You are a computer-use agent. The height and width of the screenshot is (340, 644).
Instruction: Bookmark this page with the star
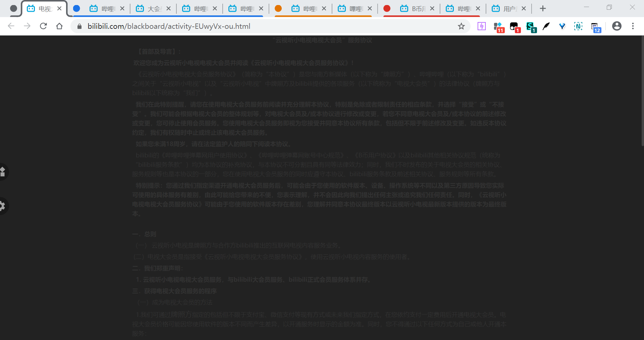pyautogui.click(x=462, y=26)
